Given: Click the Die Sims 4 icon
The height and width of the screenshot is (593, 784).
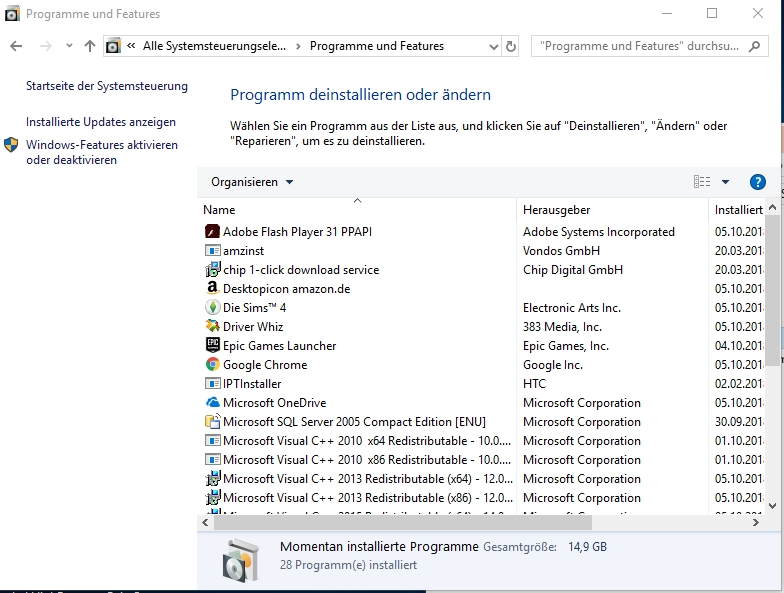Looking at the screenshot, I should pos(212,307).
